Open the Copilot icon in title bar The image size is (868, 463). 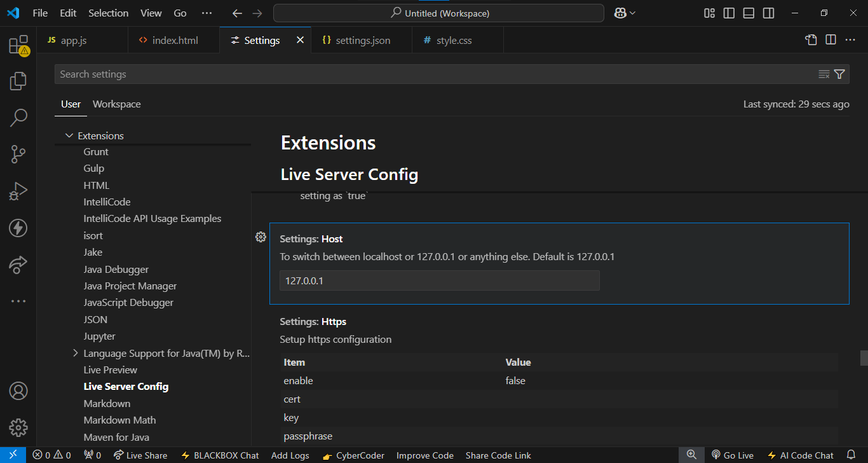pos(620,13)
